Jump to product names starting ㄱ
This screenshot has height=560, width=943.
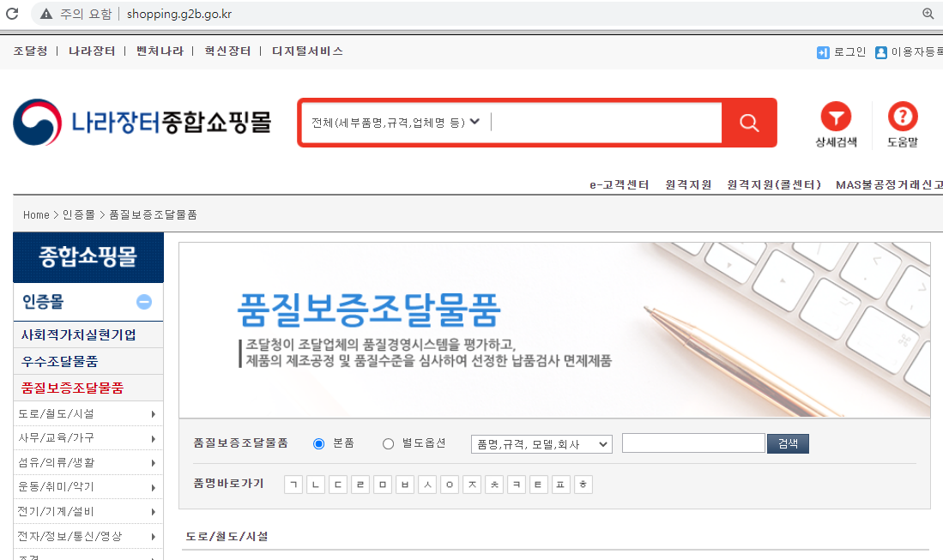pyautogui.click(x=293, y=485)
